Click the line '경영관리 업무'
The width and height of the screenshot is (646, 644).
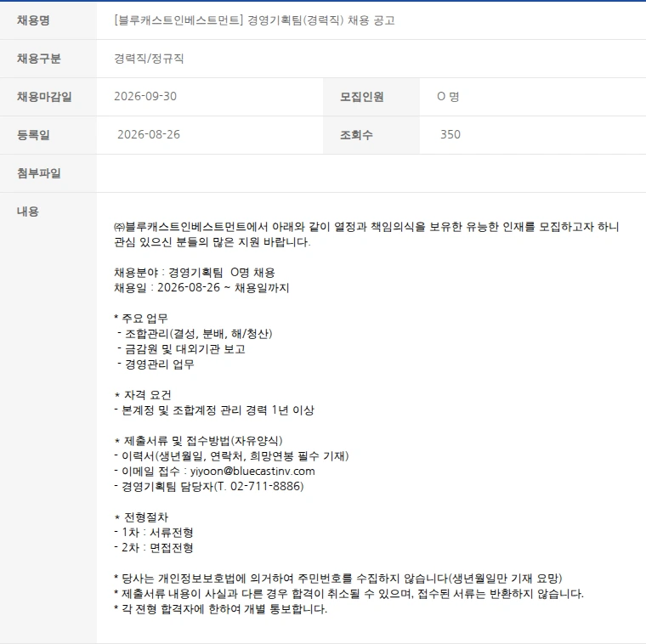(x=160, y=364)
